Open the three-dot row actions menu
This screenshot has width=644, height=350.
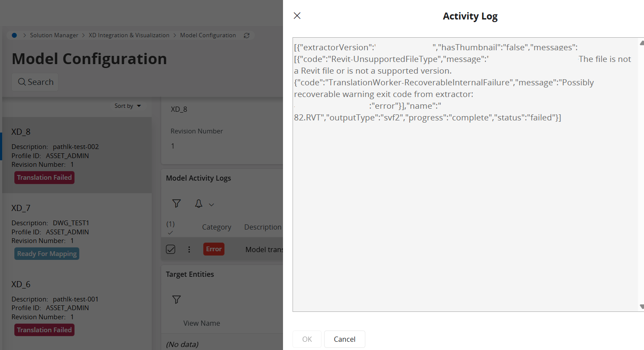click(x=189, y=249)
